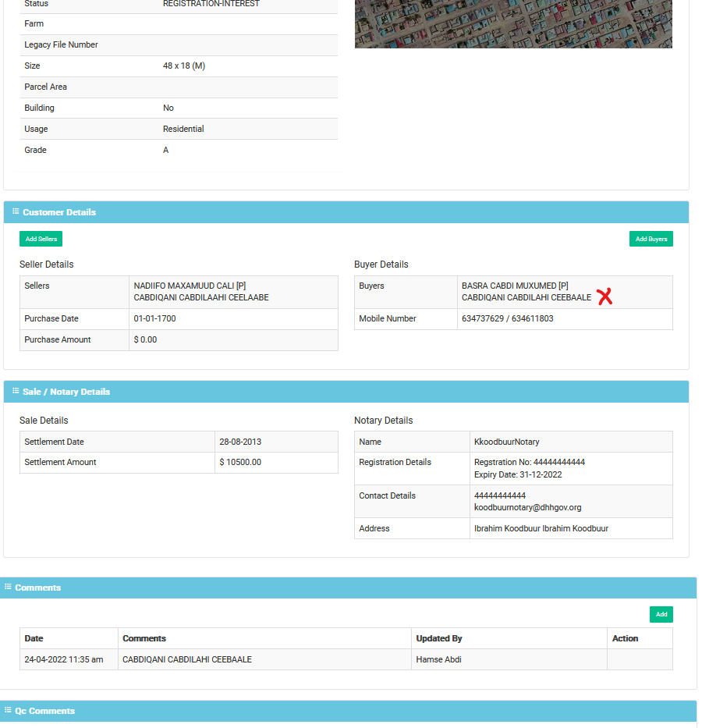The height and width of the screenshot is (728, 702).
Task: Click the Add comment button
Action: [661, 614]
